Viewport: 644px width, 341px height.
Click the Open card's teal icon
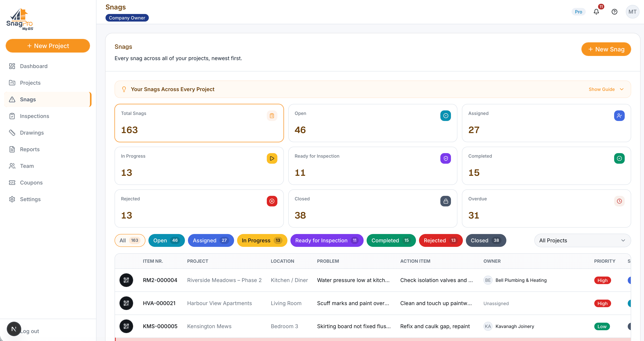click(445, 116)
